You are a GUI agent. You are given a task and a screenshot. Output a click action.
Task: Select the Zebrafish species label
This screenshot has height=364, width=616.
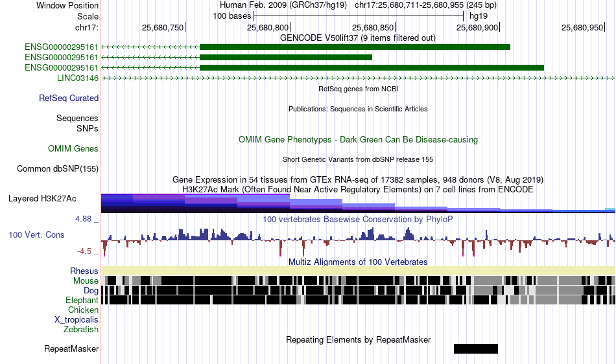click(x=81, y=330)
